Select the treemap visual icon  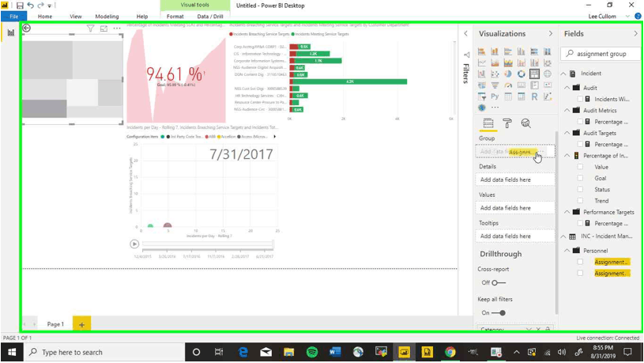coord(535,74)
